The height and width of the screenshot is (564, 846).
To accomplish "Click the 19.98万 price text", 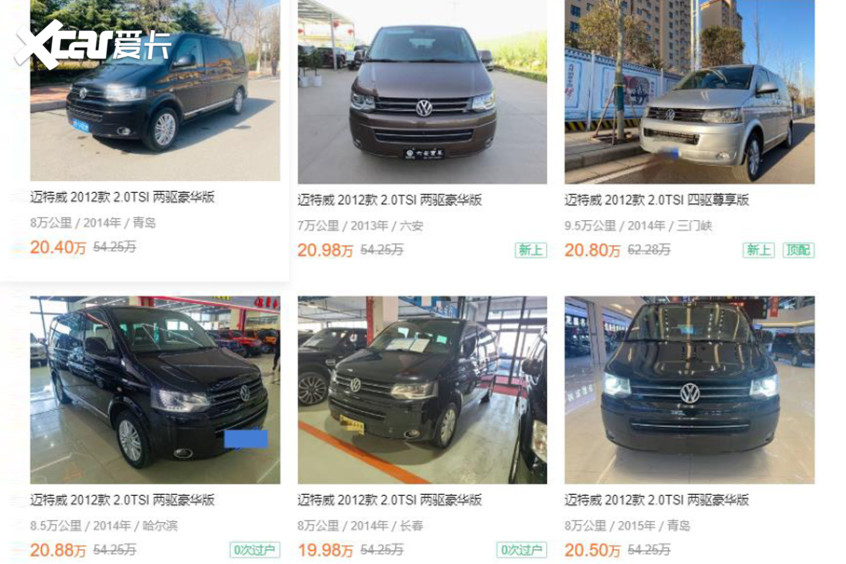I will tap(325, 550).
